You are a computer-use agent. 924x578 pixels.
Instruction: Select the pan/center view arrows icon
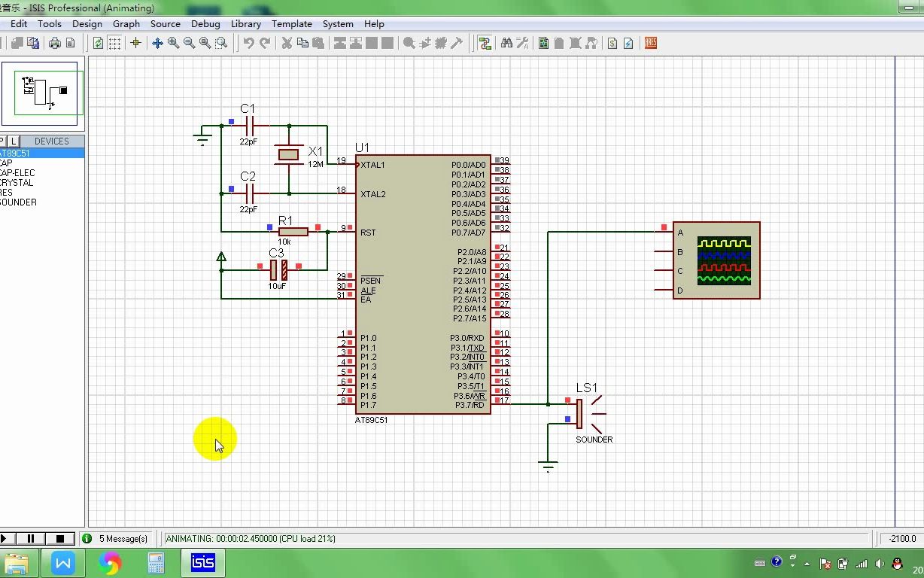pyautogui.click(x=157, y=44)
